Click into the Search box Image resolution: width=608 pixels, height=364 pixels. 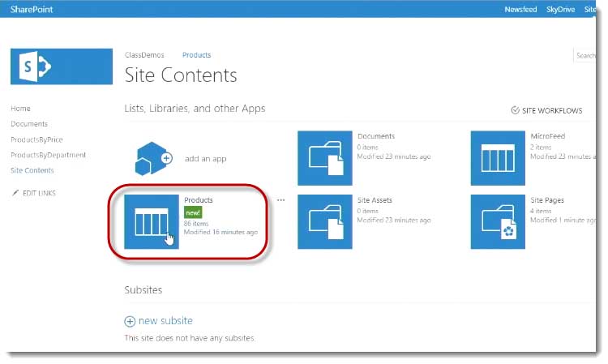pos(584,55)
